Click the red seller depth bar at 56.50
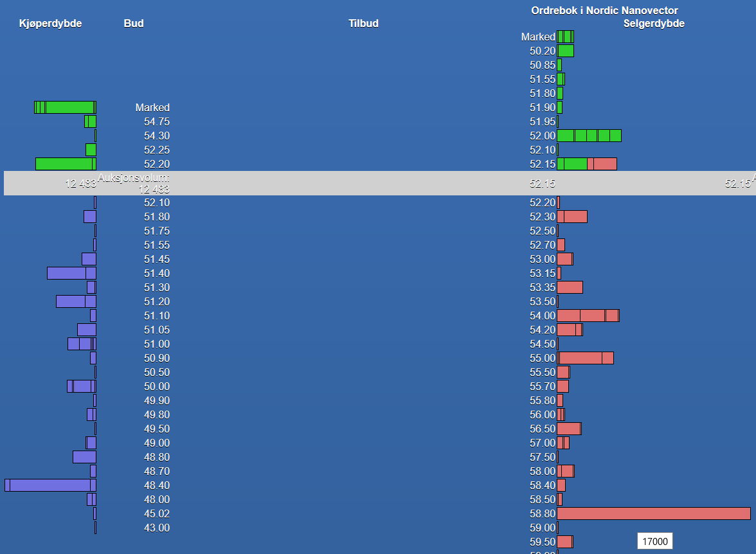This screenshot has height=554, width=756. pyautogui.click(x=570, y=429)
